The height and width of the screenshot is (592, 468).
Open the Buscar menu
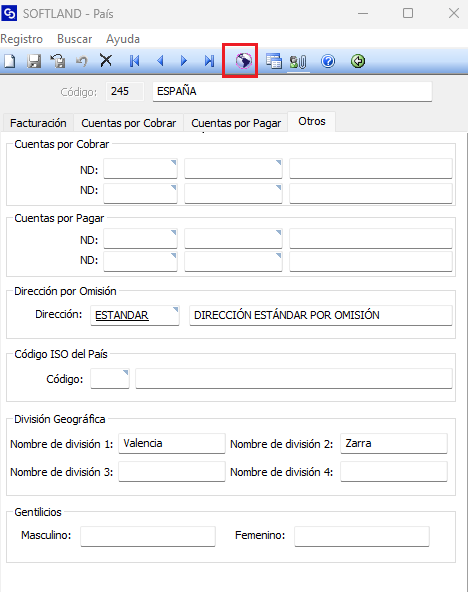74,39
